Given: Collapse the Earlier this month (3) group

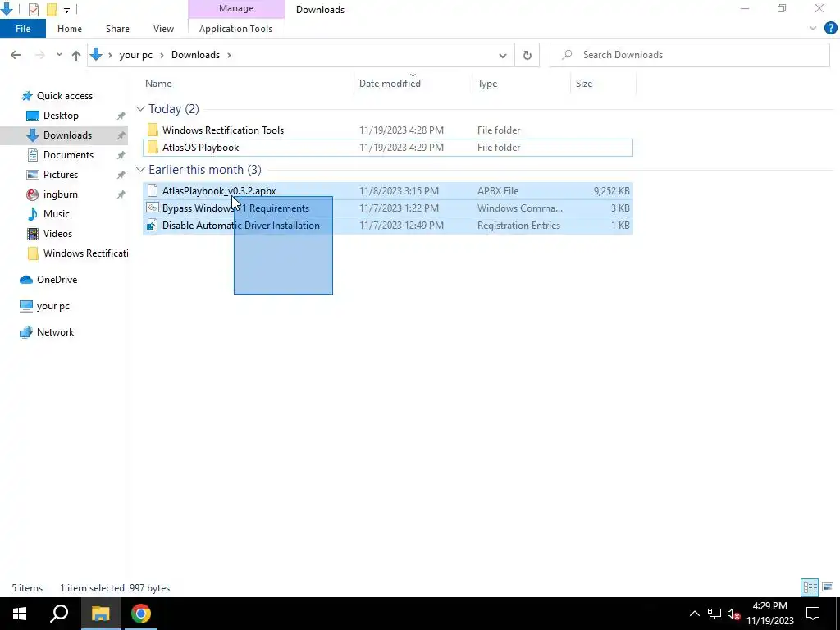Looking at the screenshot, I should (140, 169).
